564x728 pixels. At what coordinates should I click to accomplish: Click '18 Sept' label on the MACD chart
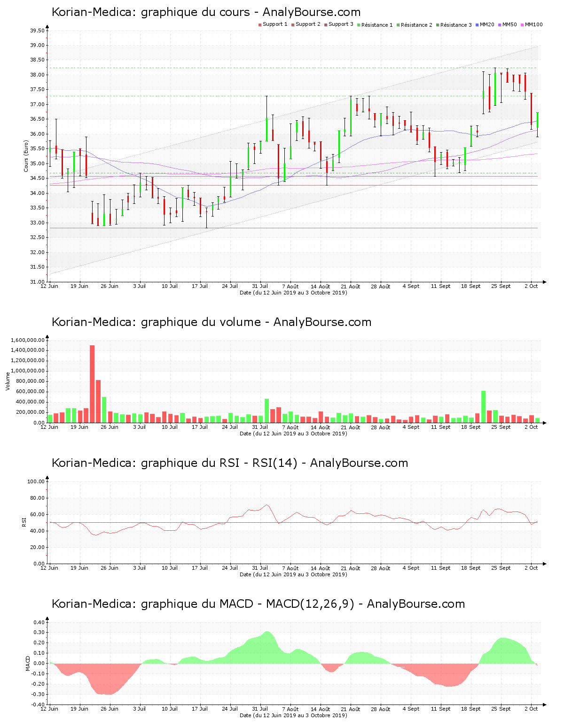471,709
